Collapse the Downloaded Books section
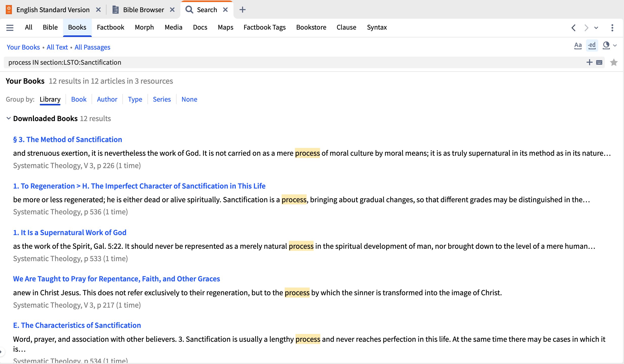This screenshot has height=364, width=624. [9, 118]
